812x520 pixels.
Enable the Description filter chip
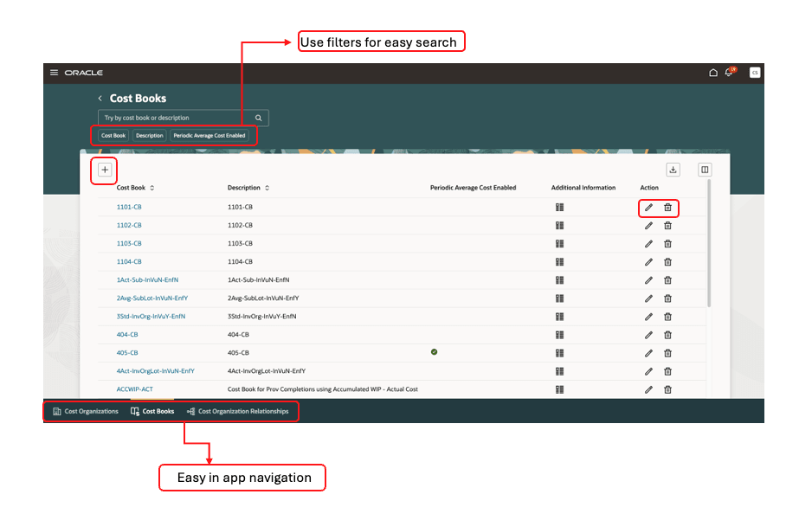click(x=149, y=135)
